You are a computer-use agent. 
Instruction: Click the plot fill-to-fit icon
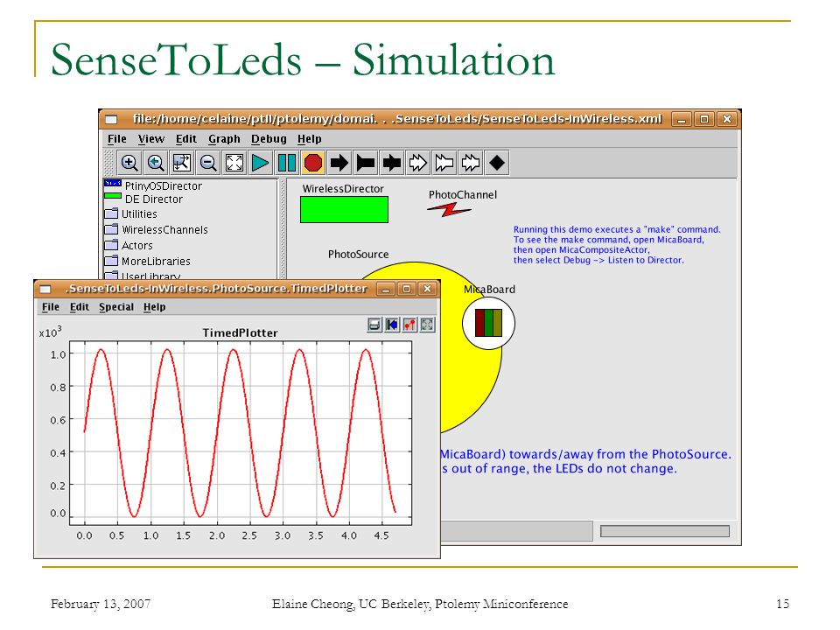pyautogui.click(x=428, y=325)
